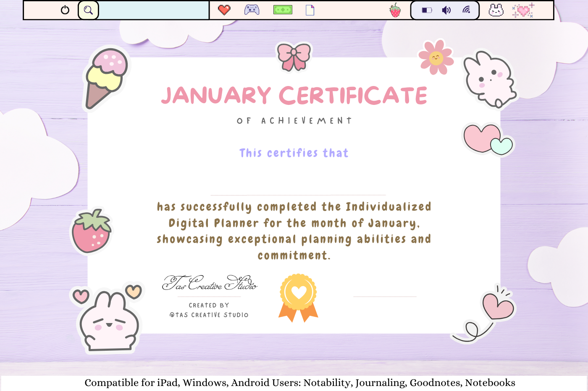588x391 pixels.
Task: Open the game controller icon
Action: (x=252, y=10)
